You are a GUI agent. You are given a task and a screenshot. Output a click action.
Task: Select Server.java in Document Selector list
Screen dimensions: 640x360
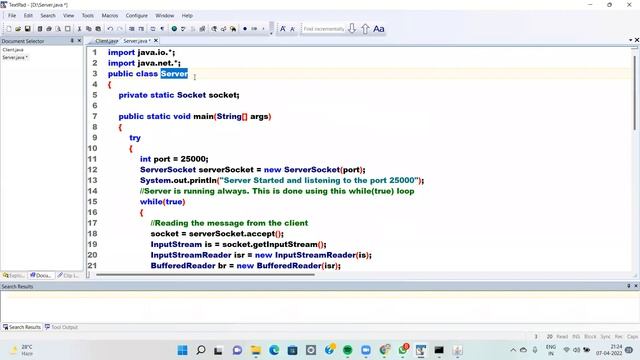tap(15, 58)
